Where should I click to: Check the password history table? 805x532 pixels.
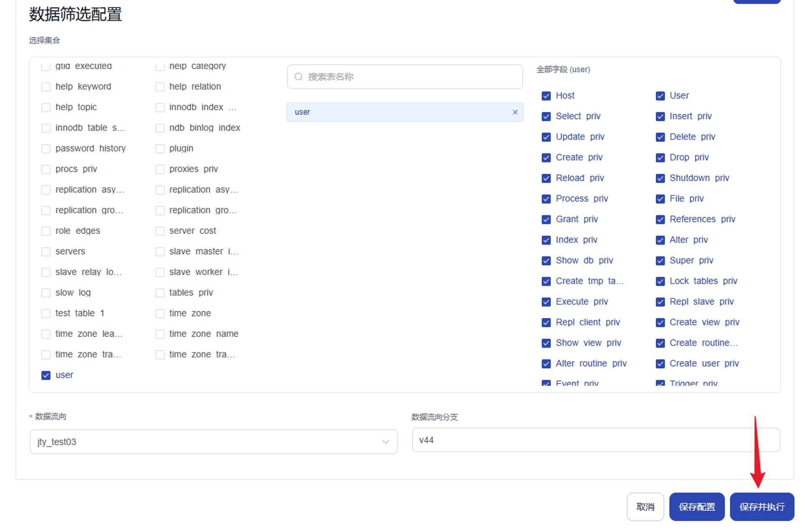point(46,149)
